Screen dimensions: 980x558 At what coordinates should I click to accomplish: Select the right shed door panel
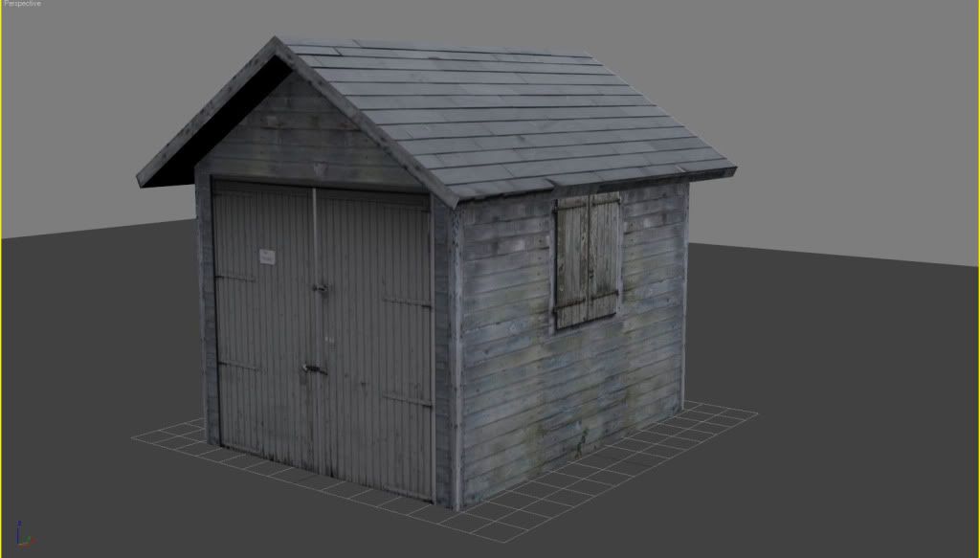pyautogui.click(x=373, y=345)
